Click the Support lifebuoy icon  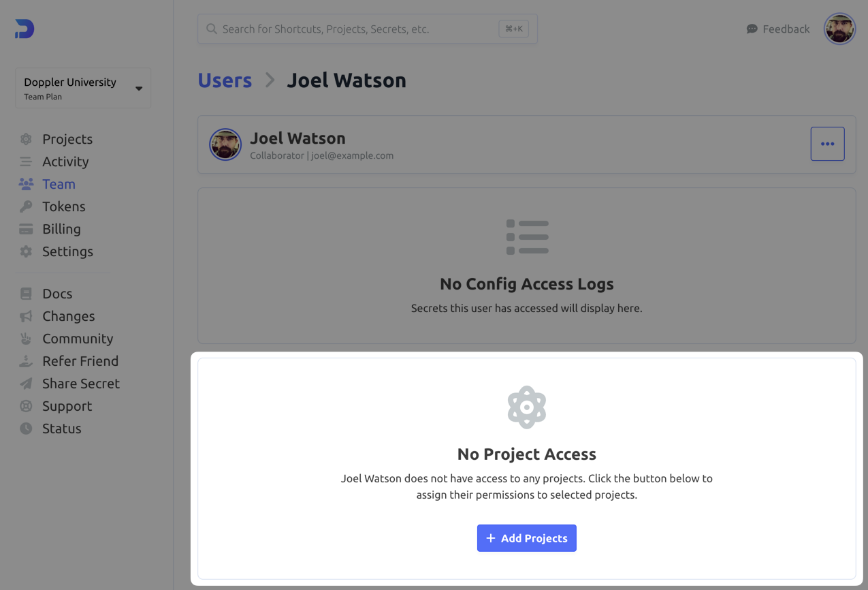[26, 406]
